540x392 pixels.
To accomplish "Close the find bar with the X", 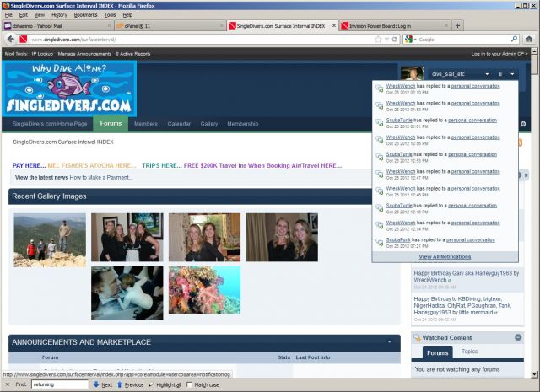I will pyautogui.click(x=8, y=384).
